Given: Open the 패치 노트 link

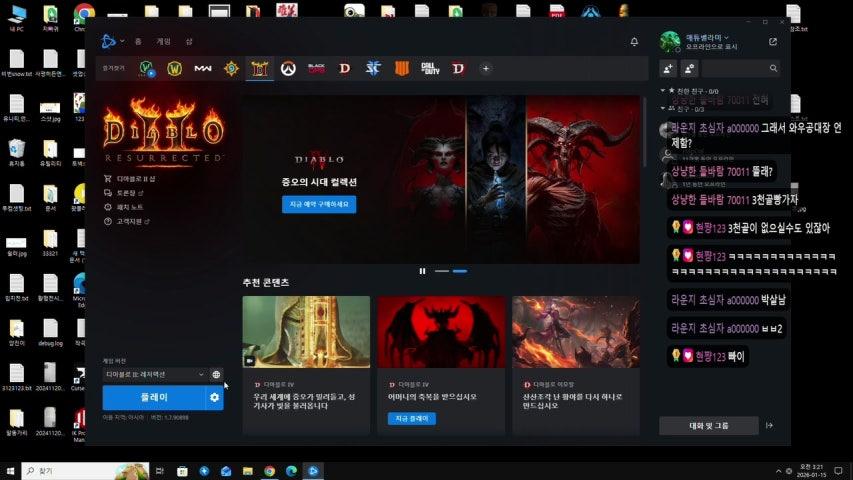Looking at the screenshot, I should pyautogui.click(x=129, y=207).
